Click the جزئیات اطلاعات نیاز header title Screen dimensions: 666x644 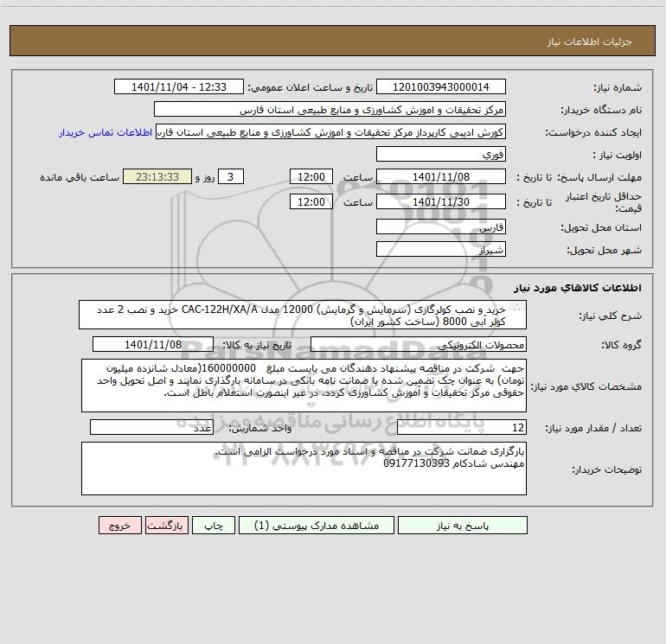click(590, 41)
